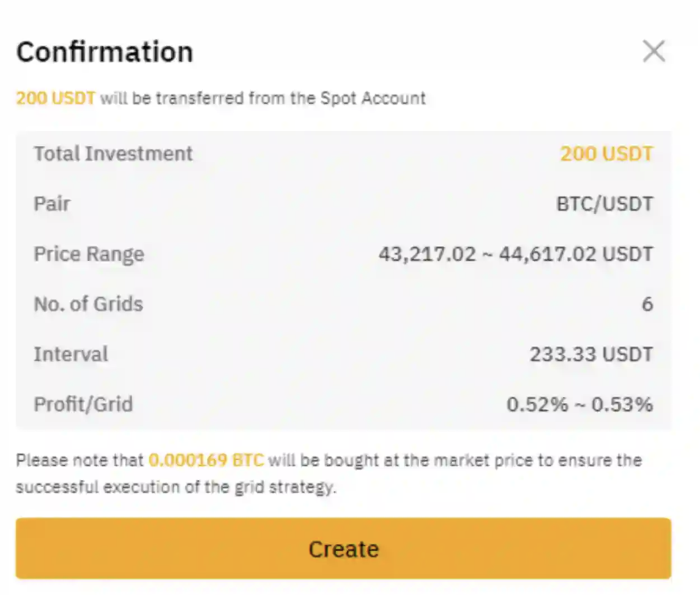Click the Profit/Grid label

(x=83, y=404)
